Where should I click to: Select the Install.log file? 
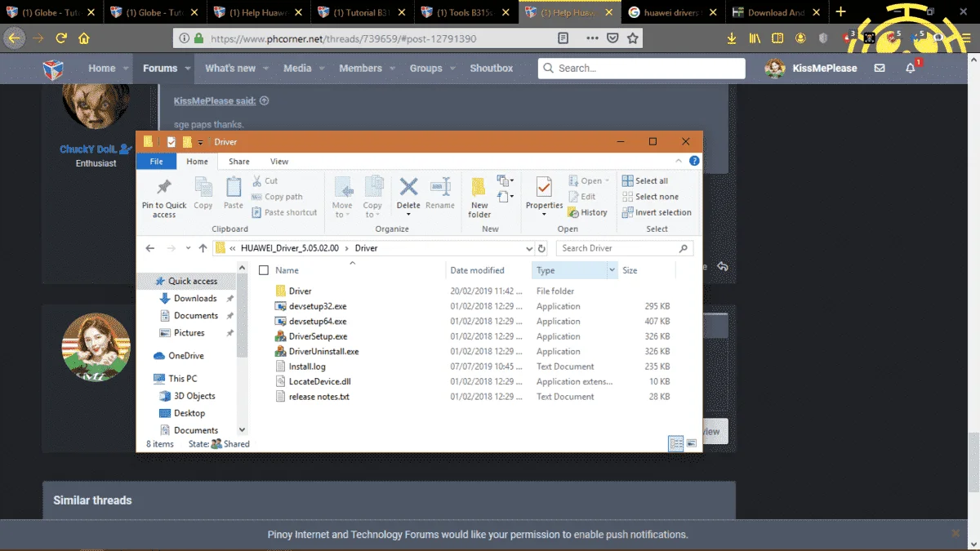coord(307,367)
